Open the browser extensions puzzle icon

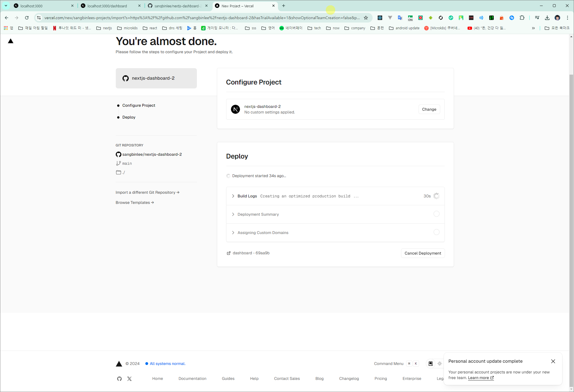tap(522, 18)
